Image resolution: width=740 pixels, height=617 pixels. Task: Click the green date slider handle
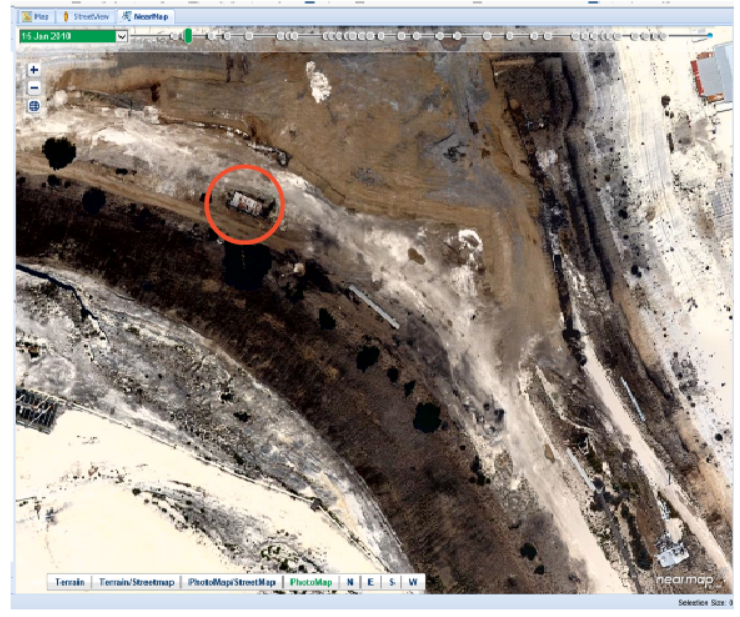click(x=188, y=36)
